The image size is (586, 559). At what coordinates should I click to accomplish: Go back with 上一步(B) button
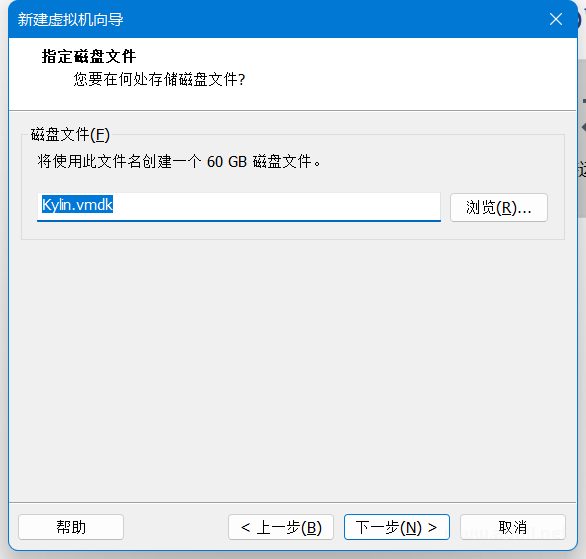coord(281,527)
